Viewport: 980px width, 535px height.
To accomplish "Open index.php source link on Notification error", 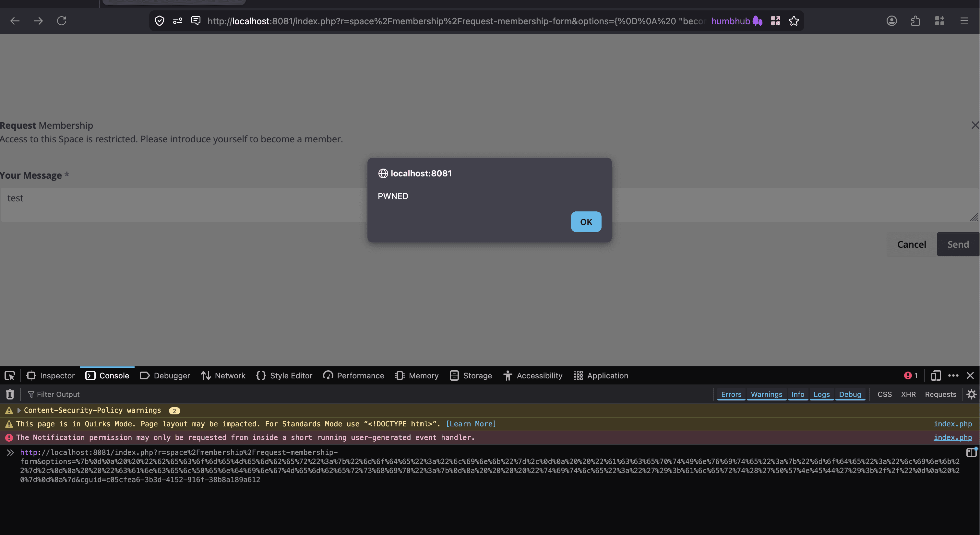I will 953,437.
